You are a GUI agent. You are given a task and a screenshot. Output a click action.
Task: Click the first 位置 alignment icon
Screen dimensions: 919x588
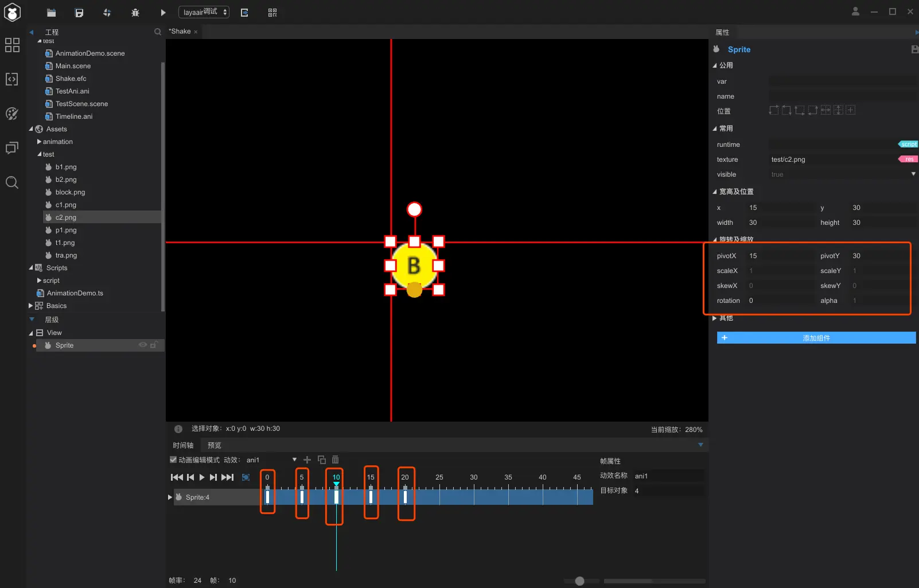click(x=774, y=110)
